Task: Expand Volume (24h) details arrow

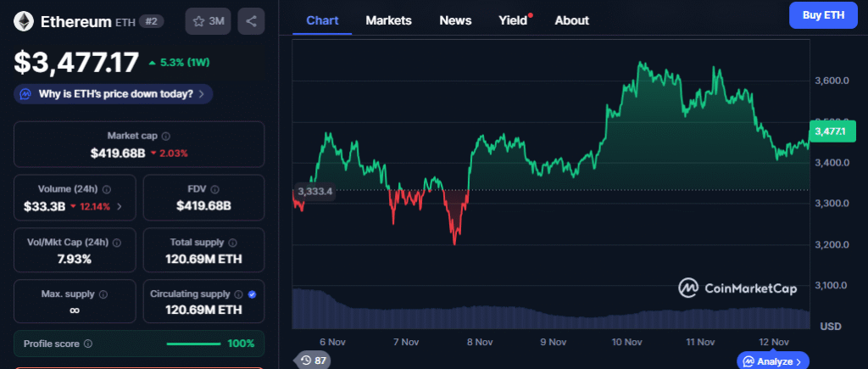Action: [119, 206]
